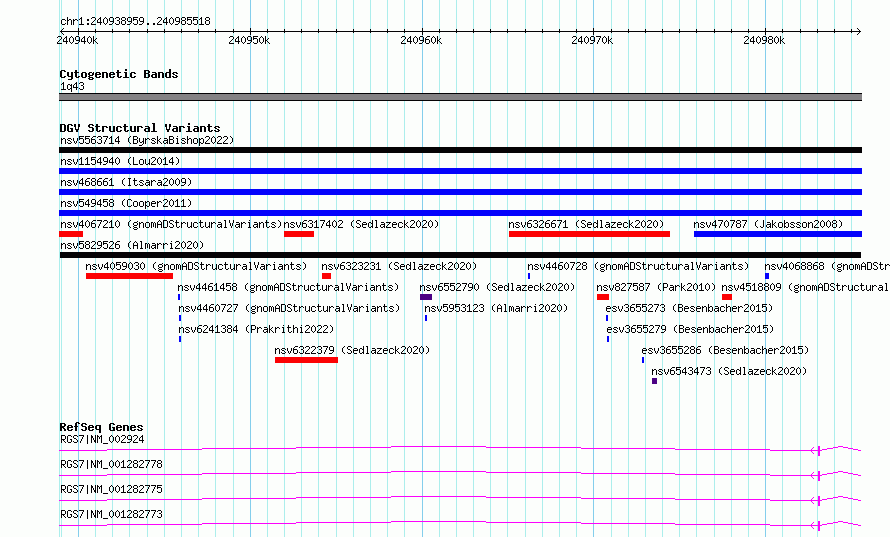Open nsv1154940 (Lou2014) variant label
Image resolution: width=890 pixels, height=537 pixels.
[120, 161]
